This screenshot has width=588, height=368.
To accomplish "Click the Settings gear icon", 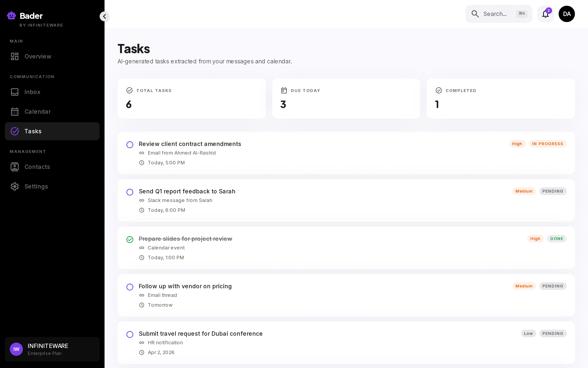I will coord(14,186).
